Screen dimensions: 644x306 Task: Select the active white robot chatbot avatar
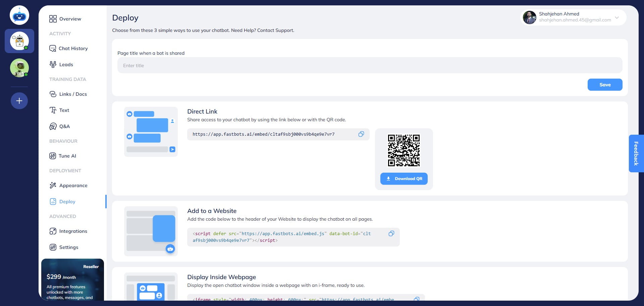pos(19,41)
